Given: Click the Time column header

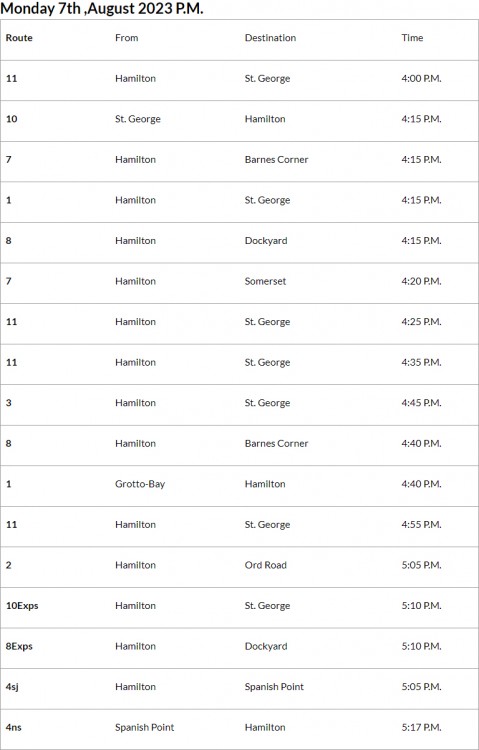Looking at the screenshot, I should 412,38.
